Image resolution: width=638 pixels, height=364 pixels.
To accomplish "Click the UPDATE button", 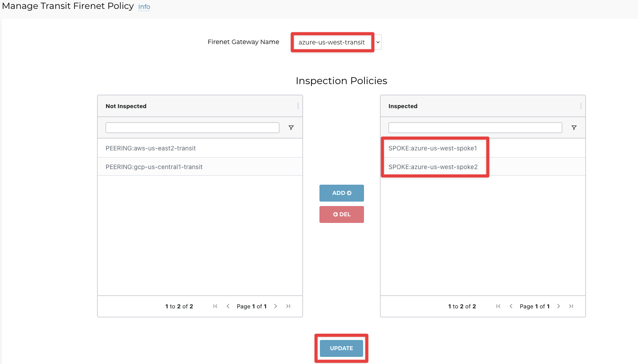I will (x=341, y=348).
